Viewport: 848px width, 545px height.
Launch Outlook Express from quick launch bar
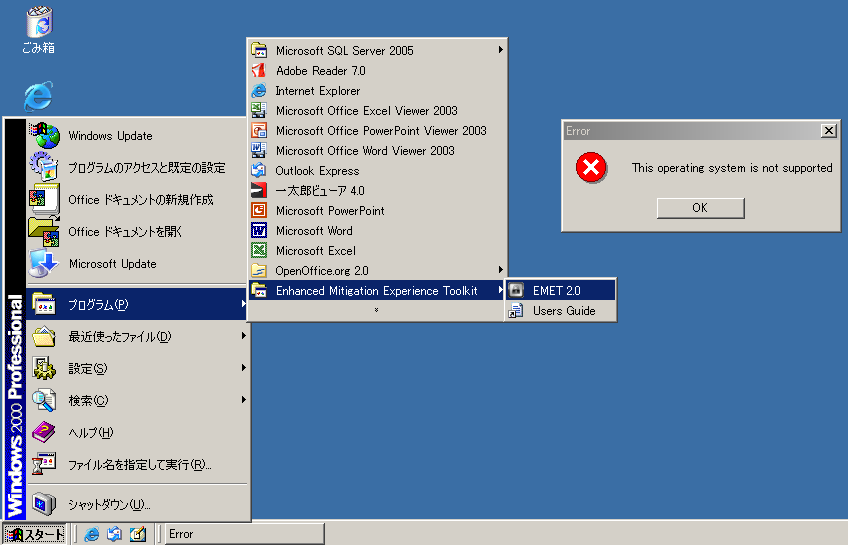point(115,534)
